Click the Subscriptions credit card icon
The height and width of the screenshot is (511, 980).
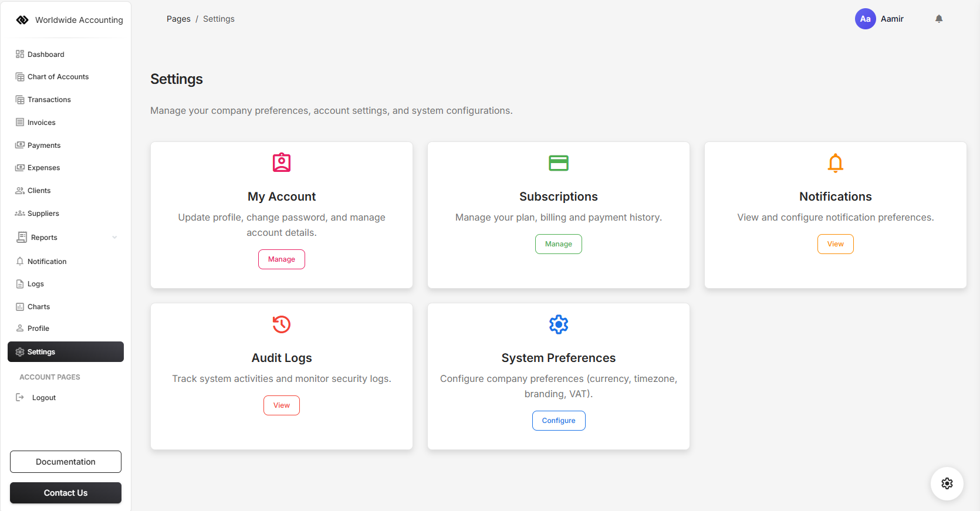(x=558, y=163)
